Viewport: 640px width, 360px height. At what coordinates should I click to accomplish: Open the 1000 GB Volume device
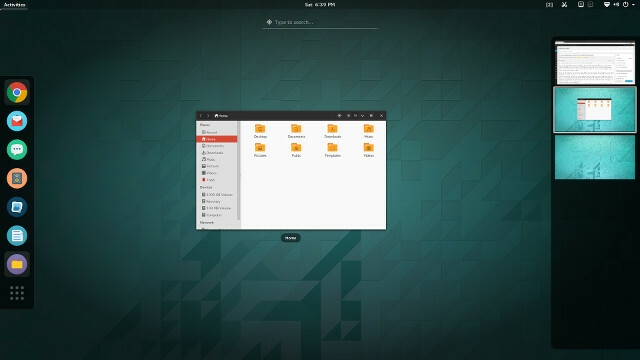pyautogui.click(x=216, y=195)
